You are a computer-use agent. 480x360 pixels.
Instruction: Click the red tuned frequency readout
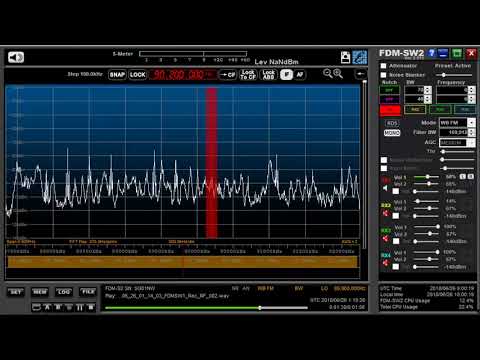183,75
